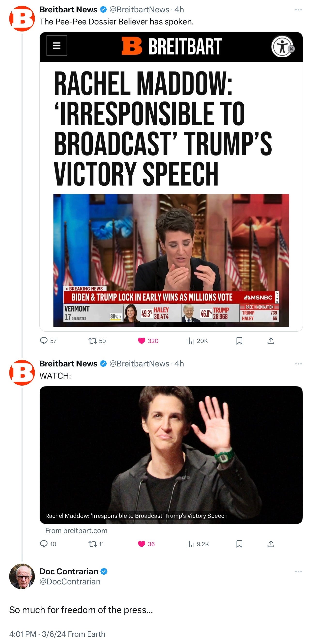Open accessibility icon in Breitbart header

283,47
